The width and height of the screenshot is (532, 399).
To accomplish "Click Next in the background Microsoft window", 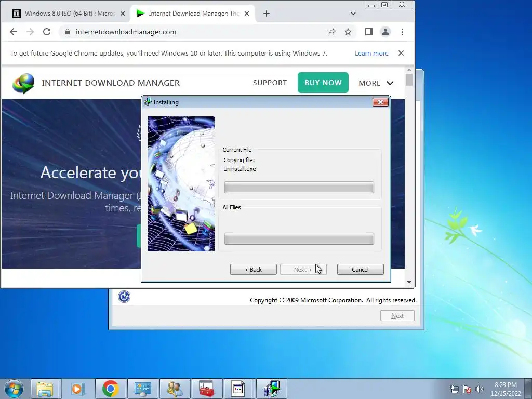I will [397, 316].
